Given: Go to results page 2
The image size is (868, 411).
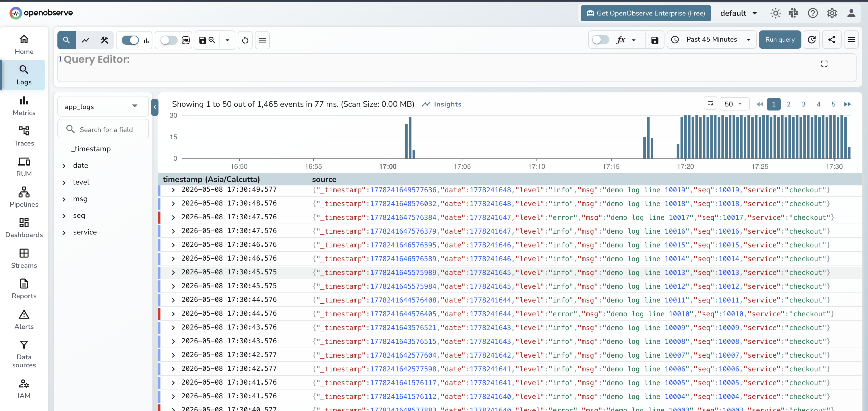Looking at the screenshot, I should click(x=788, y=104).
